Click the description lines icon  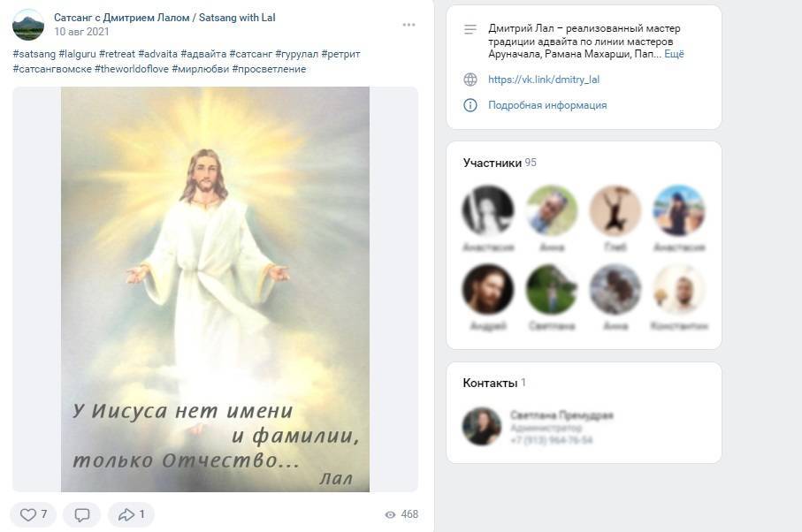tap(470, 29)
